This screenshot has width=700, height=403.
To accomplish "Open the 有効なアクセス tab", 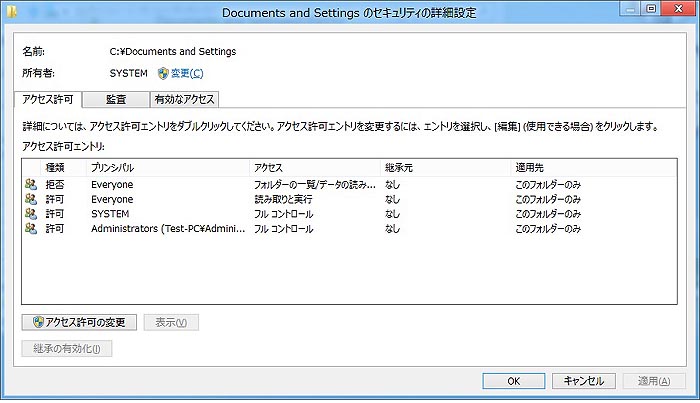I will [183, 99].
